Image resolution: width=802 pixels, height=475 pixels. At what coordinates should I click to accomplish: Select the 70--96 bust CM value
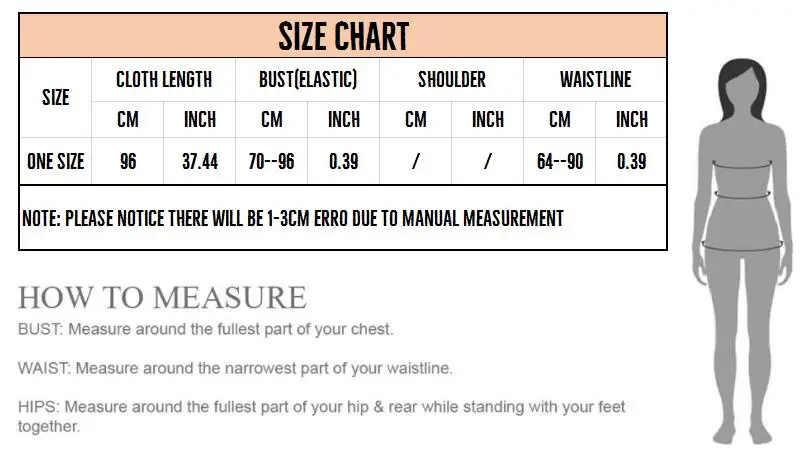[272, 162]
